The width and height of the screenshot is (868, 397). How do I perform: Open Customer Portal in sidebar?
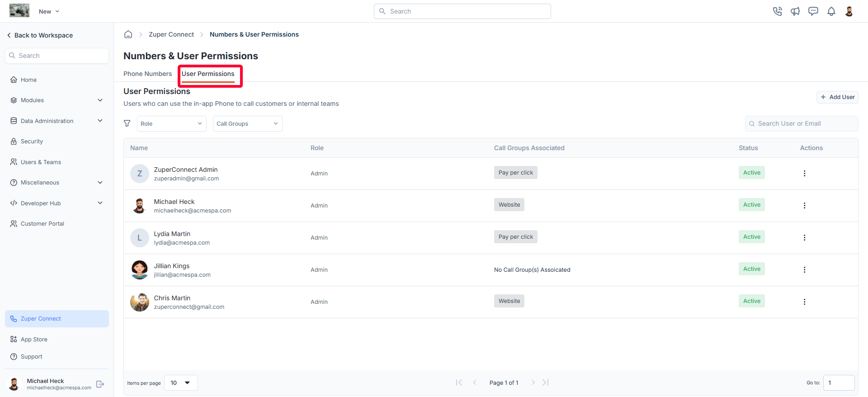tap(42, 223)
